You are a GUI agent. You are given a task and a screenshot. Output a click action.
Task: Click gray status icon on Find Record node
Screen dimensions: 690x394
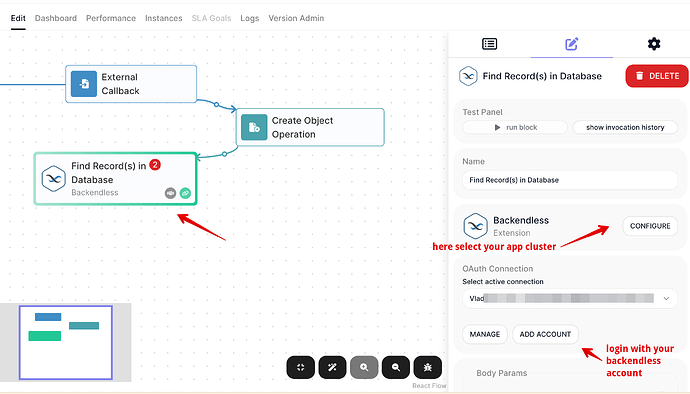point(170,193)
